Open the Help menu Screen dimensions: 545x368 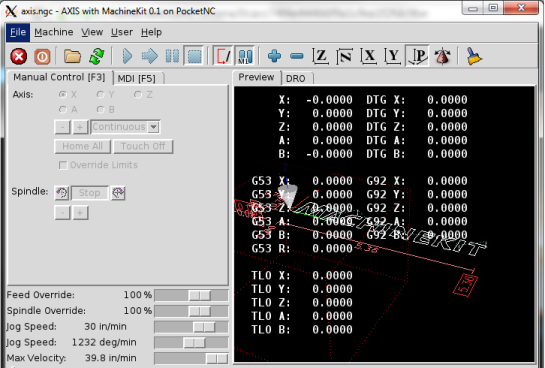[151, 32]
